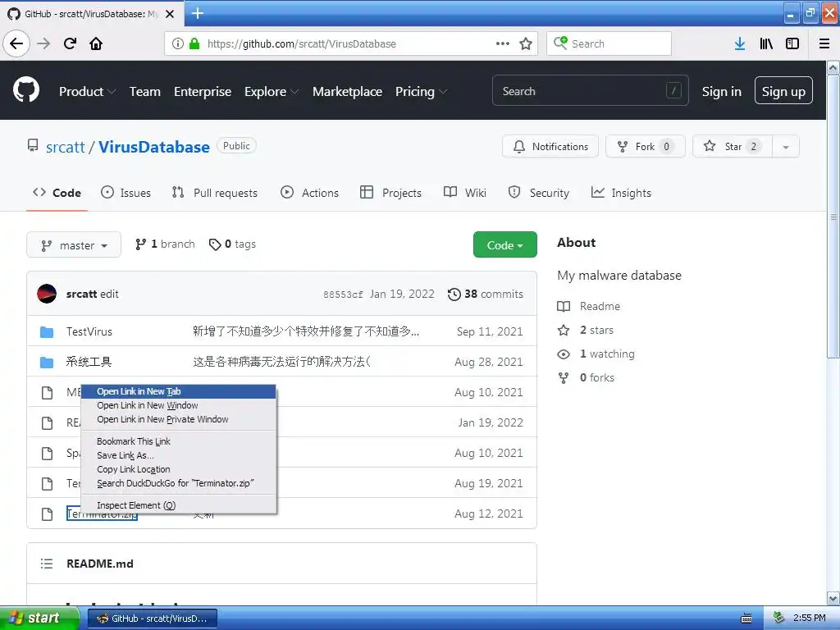Click the site information icon in address bar
The height and width of the screenshot is (630, 840).
pos(178,43)
